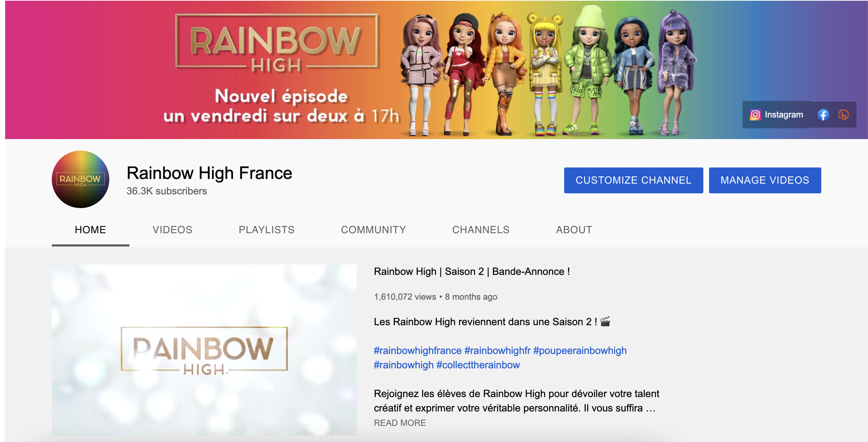
Task: Click the Customize Channel button
Action: click(634, 180)
